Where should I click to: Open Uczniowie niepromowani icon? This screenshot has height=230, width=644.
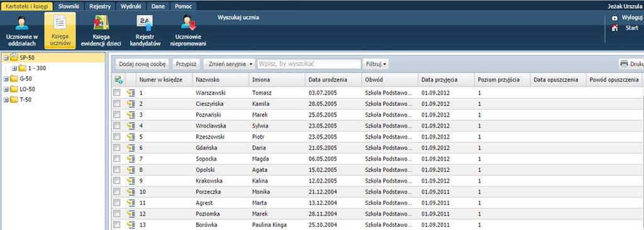point(188,22)
